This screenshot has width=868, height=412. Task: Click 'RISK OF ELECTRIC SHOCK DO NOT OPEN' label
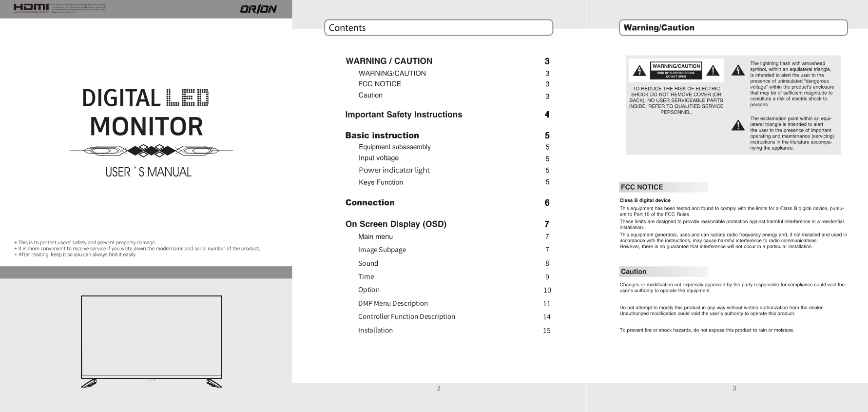click(675, 75)
